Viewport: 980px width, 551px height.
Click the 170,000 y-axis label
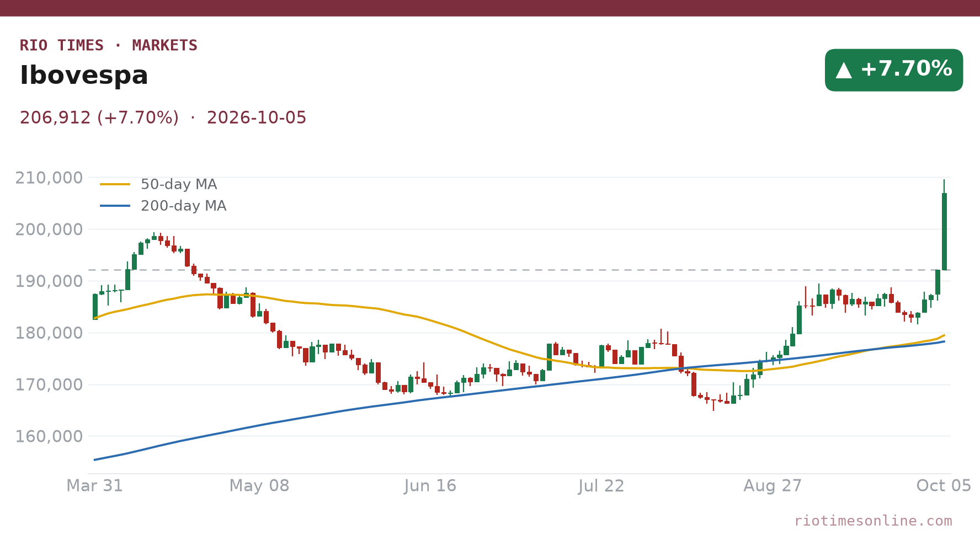49,384
